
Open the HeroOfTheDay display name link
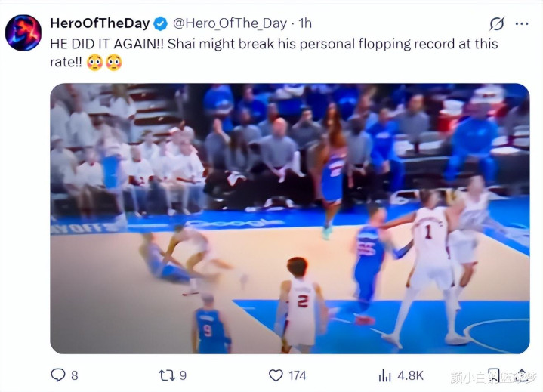[x=100, y=23]
